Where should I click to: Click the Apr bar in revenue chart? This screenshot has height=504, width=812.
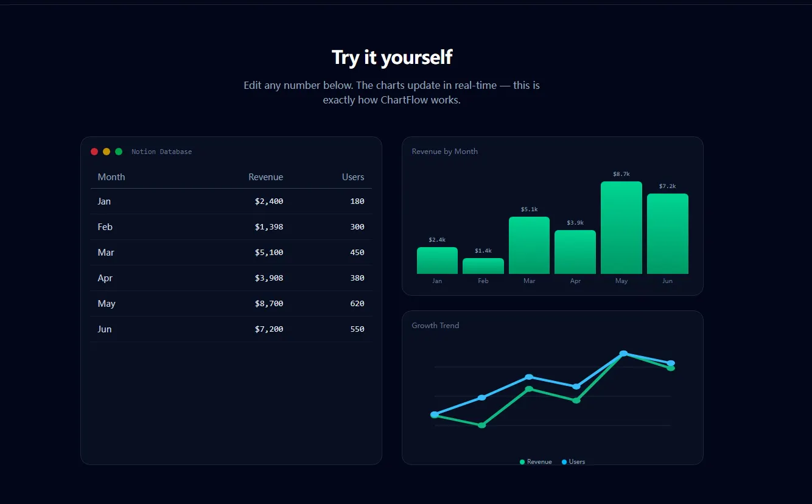click(x=575, y=252)
